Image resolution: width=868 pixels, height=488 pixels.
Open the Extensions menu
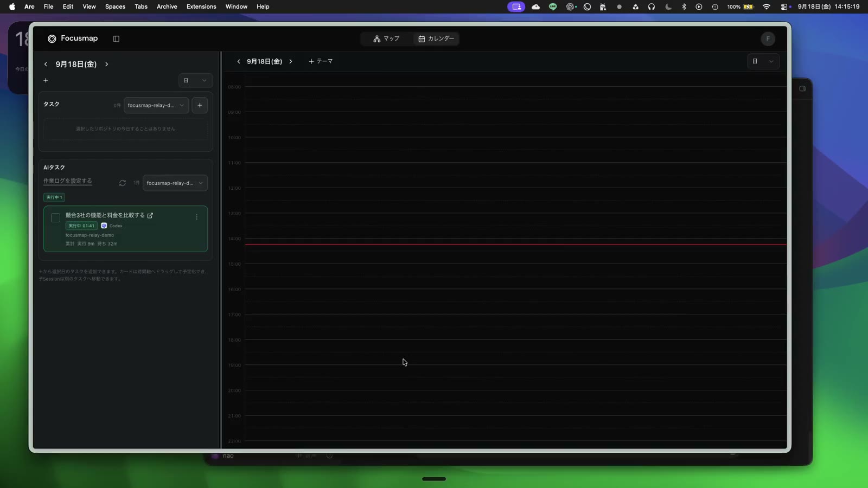point(201,7)
